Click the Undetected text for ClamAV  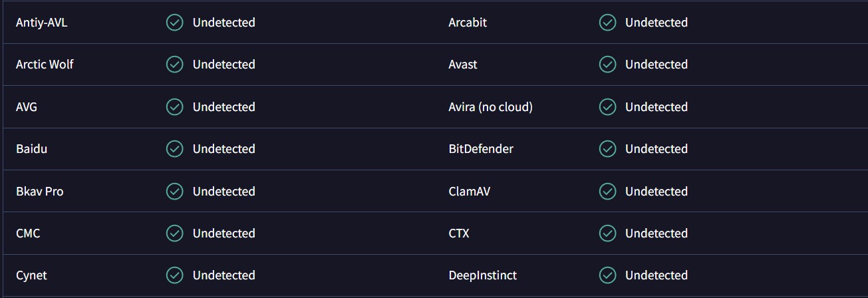coord(656,192)
